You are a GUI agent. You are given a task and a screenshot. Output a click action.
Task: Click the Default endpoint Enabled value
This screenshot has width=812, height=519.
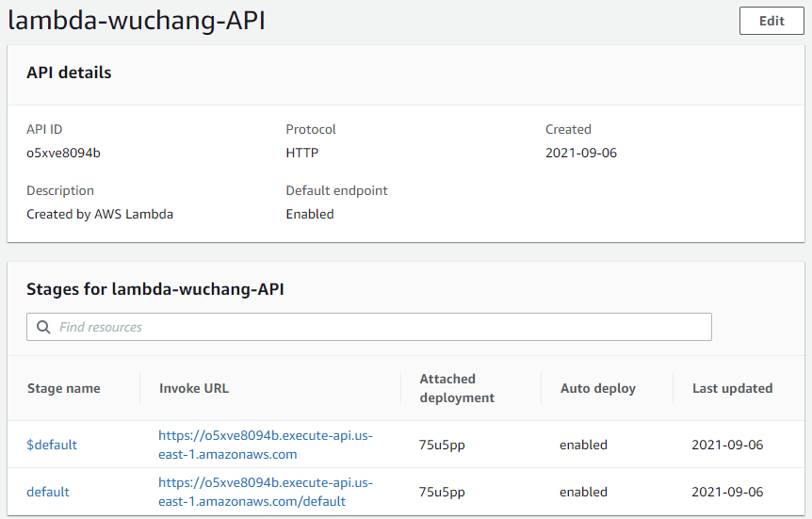310,214
